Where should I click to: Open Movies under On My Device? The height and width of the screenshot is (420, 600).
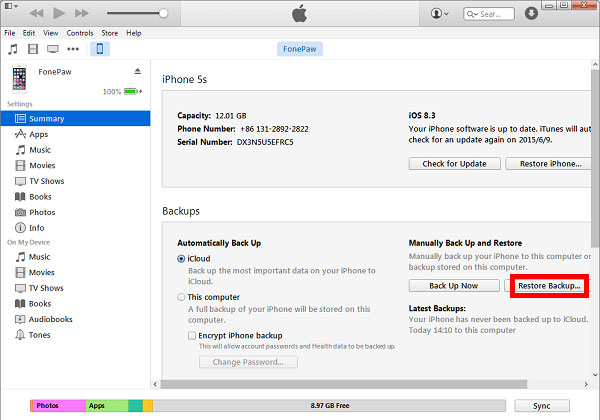click(75, 272)
